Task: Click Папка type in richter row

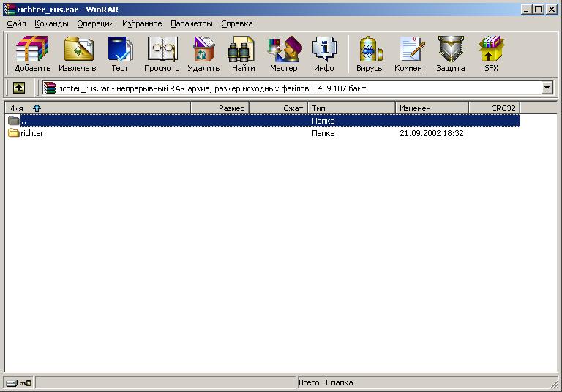Action: click(x=323, y=133)
